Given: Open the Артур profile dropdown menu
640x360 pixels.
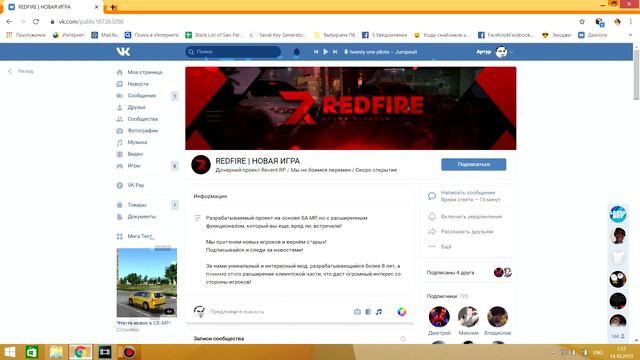Looking at the screenshot, I should tap(494, 52).
